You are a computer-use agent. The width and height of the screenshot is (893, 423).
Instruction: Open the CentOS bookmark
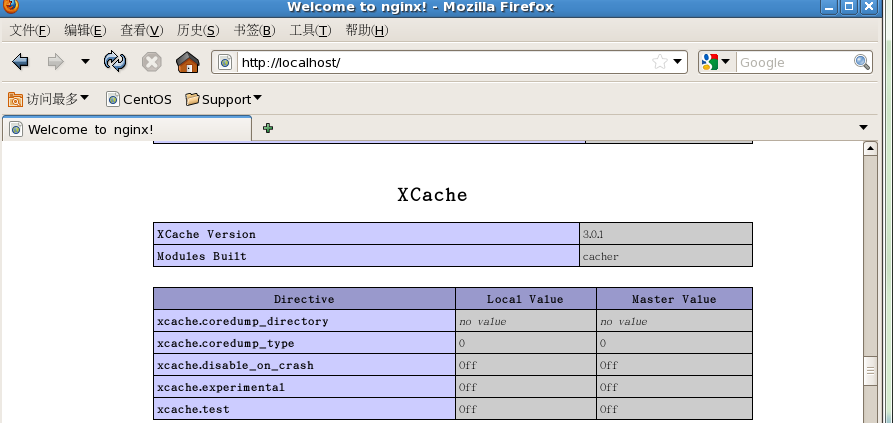coord(139,100)
